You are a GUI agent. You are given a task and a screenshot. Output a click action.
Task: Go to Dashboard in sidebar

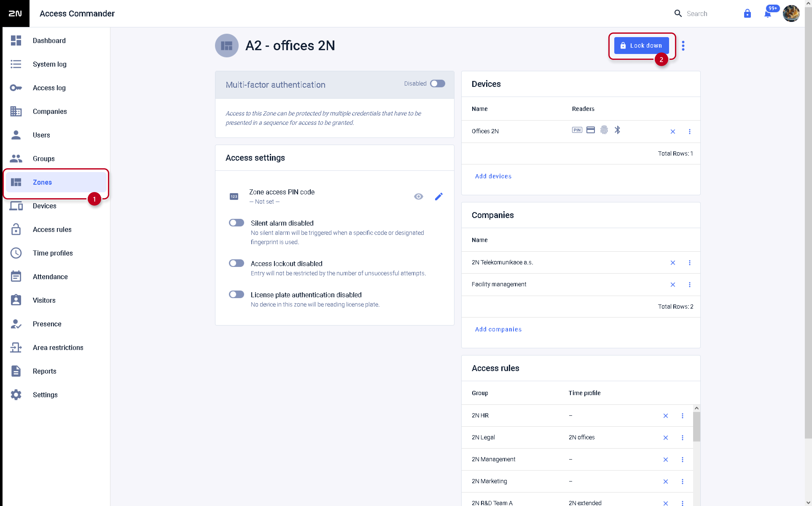coord(56,40)
